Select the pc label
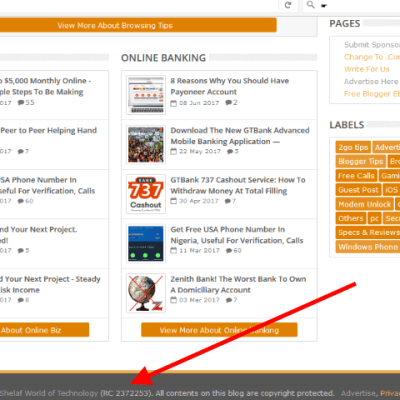The height and width of the screenshot is (400, 400). click(x=374, y=218)
